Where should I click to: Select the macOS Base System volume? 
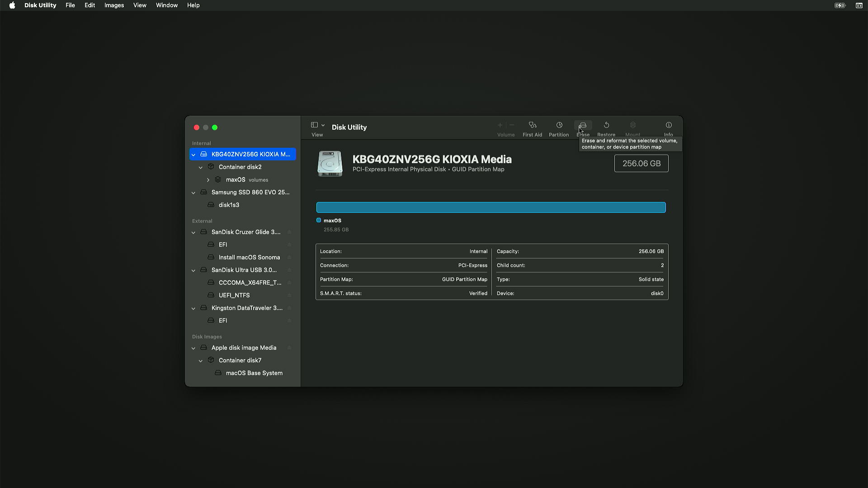coord(254,373)
